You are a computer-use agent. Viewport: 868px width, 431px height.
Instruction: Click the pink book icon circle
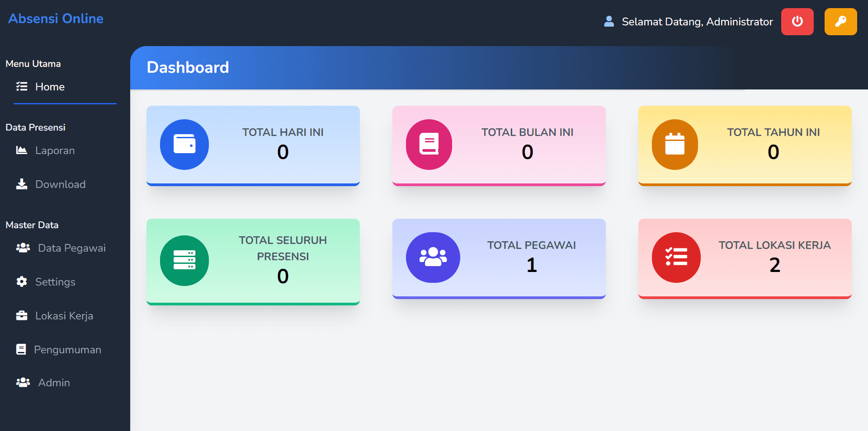pyautogui.click(x=429, y=145)
